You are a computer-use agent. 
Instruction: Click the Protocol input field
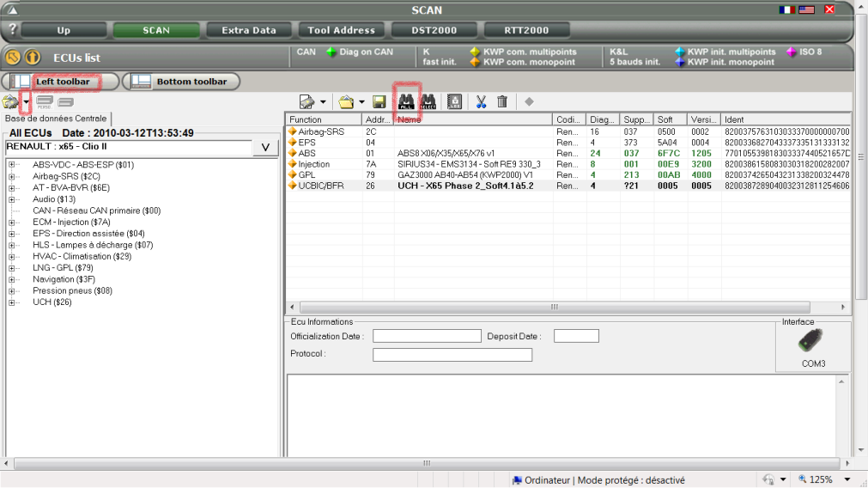452,355
